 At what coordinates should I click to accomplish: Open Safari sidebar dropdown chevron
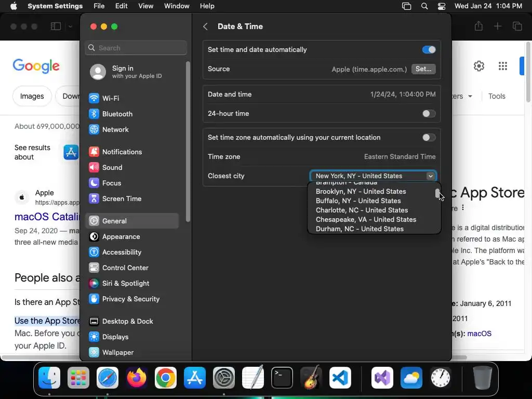point(70,26)
